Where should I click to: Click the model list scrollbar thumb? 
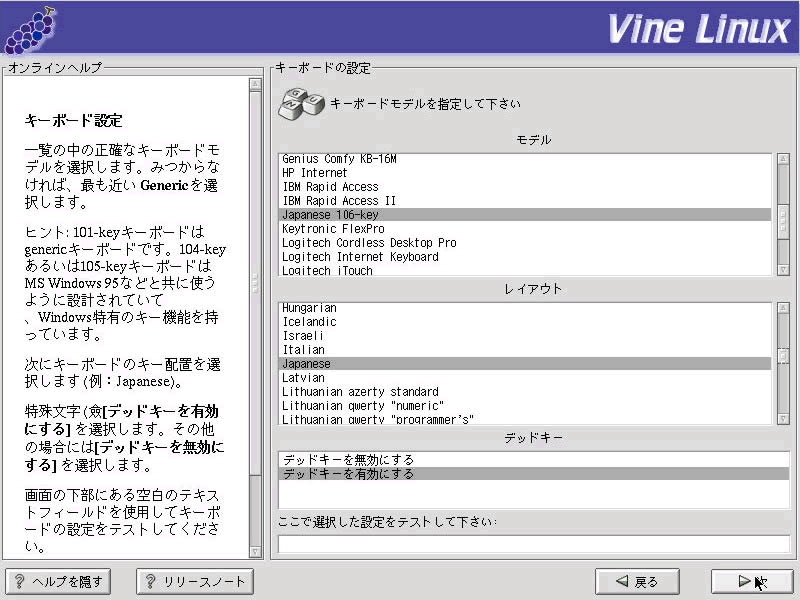[783, 221]
